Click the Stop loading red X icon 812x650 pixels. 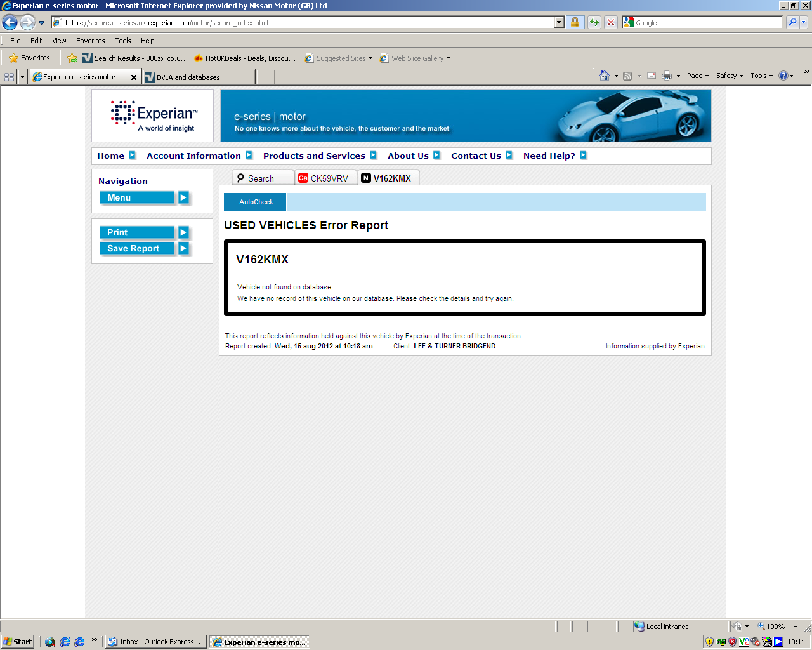pos(610,23)
